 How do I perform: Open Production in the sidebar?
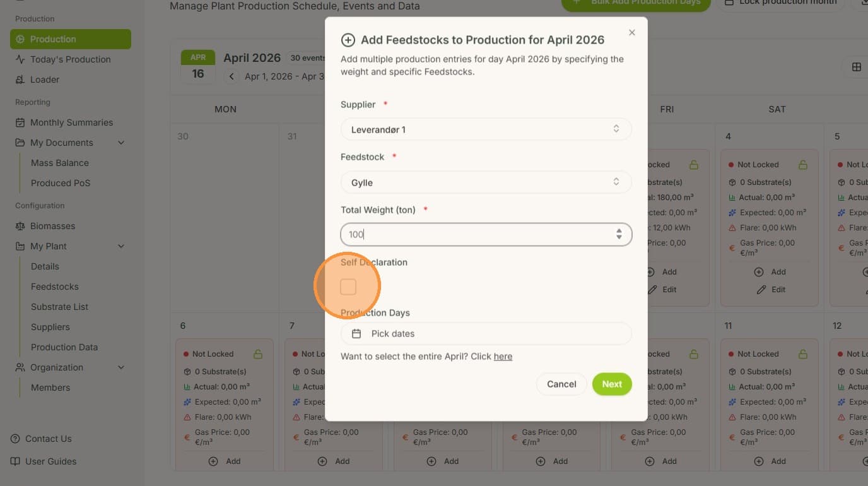[71, 39]
